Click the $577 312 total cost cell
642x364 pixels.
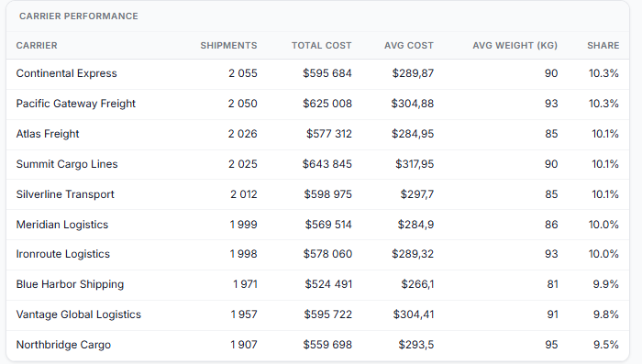pos(329,134)
